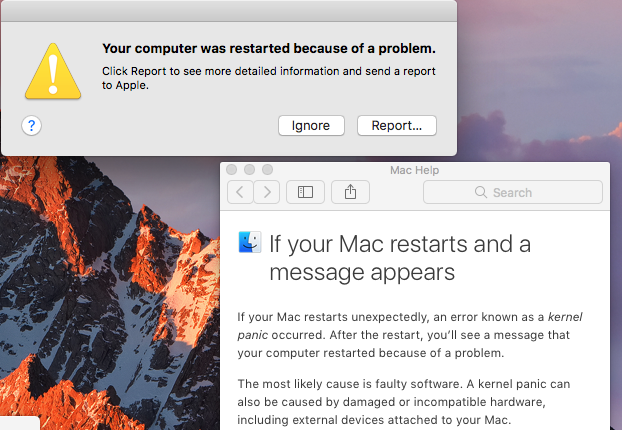
Task: Go forward in Mac Help
Action: click(x=266, y=192)
